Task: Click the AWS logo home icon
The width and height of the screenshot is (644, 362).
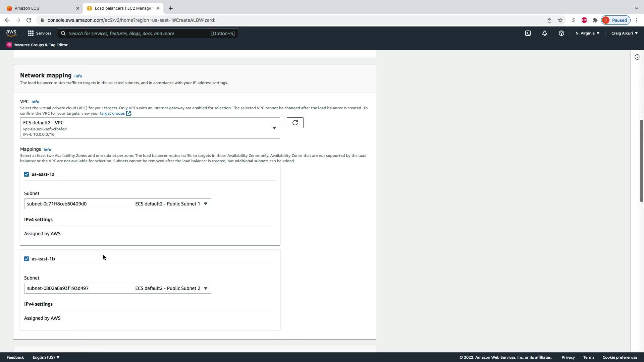Action: [11, 33]
